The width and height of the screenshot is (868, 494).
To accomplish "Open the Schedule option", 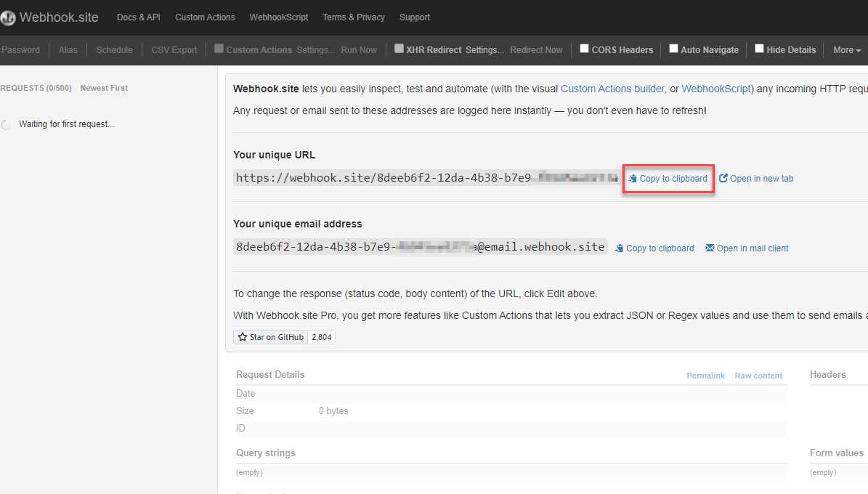I will pos(114,50).
